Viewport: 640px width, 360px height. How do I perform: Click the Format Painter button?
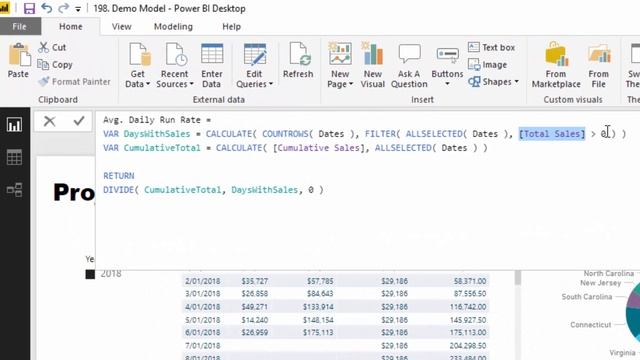(x=75, y=82)
